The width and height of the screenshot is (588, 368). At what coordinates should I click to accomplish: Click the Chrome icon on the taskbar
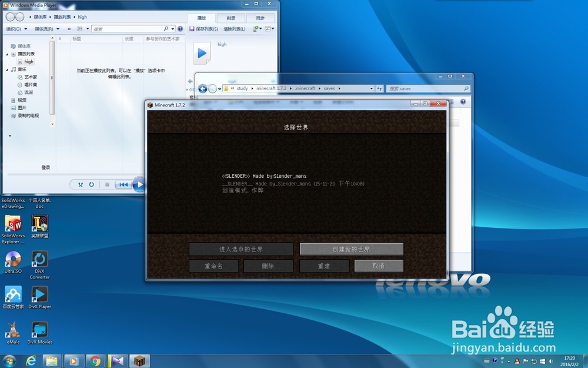click(x=96, y=362)
